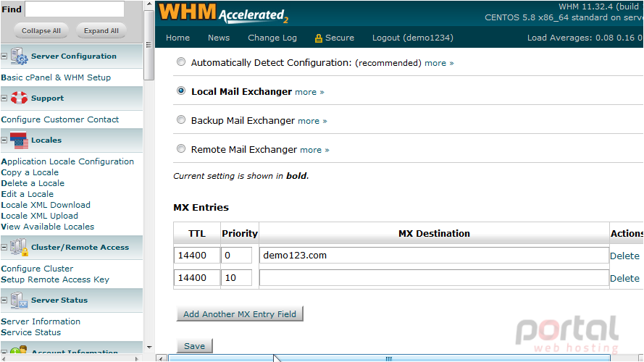Open Application Locale Configuration

[x=67, y=161]
